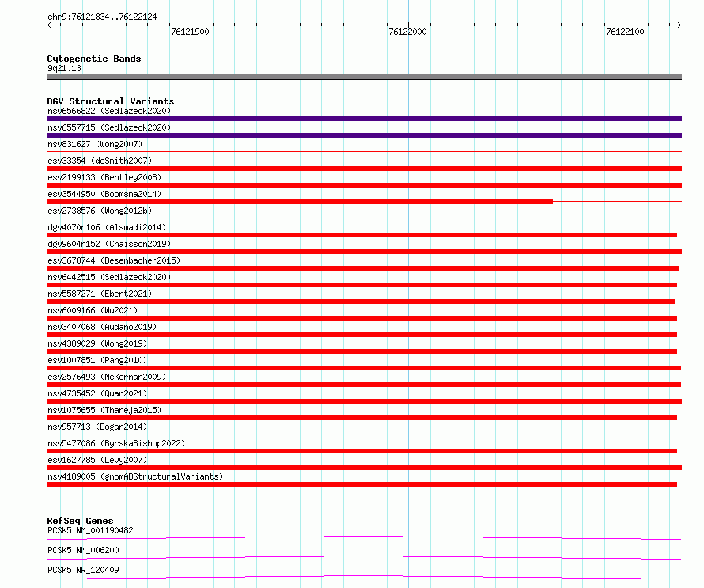Open variant esv3678744 (Besenbacher2015)
The height and width of the screenshot is (588, 704).
pyautogui.click(x=114, y=260)
